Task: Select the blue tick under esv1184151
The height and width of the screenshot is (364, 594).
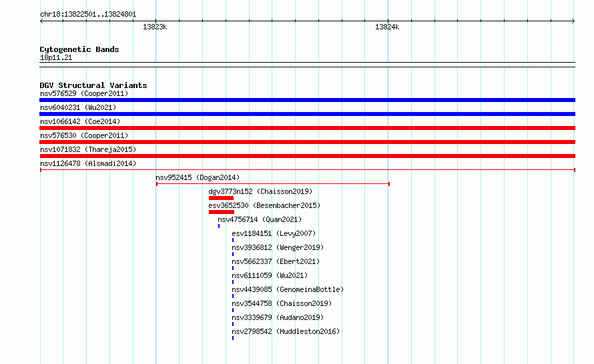Action: pyautogui.click(x=233, y=240)
